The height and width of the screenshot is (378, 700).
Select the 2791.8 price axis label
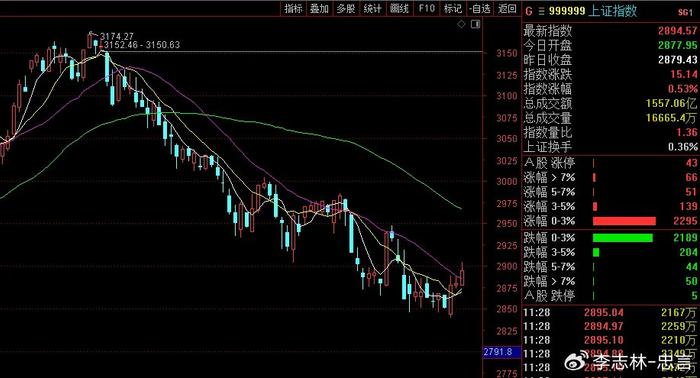point(502,352)
